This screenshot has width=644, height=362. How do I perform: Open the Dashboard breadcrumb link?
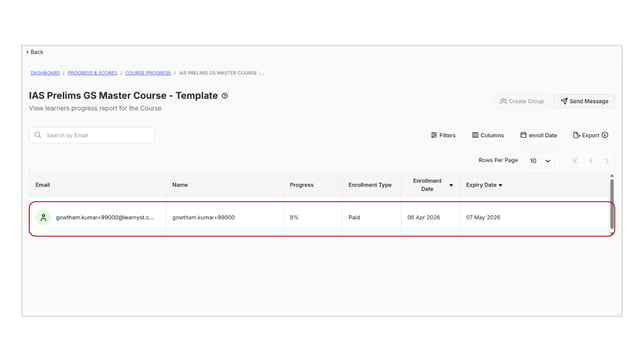pos(45,73)
